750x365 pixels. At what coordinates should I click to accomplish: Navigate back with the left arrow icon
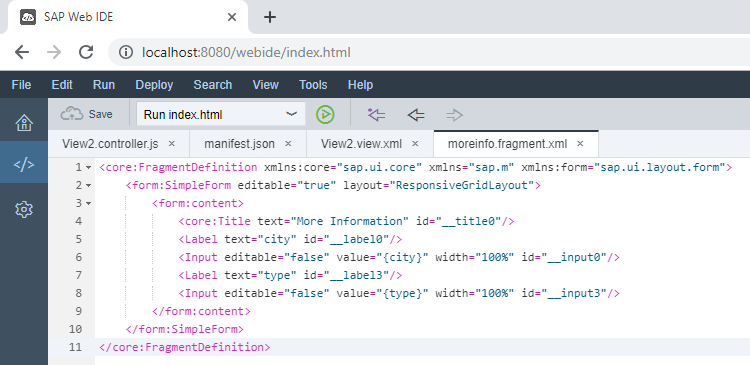(416, 115)
